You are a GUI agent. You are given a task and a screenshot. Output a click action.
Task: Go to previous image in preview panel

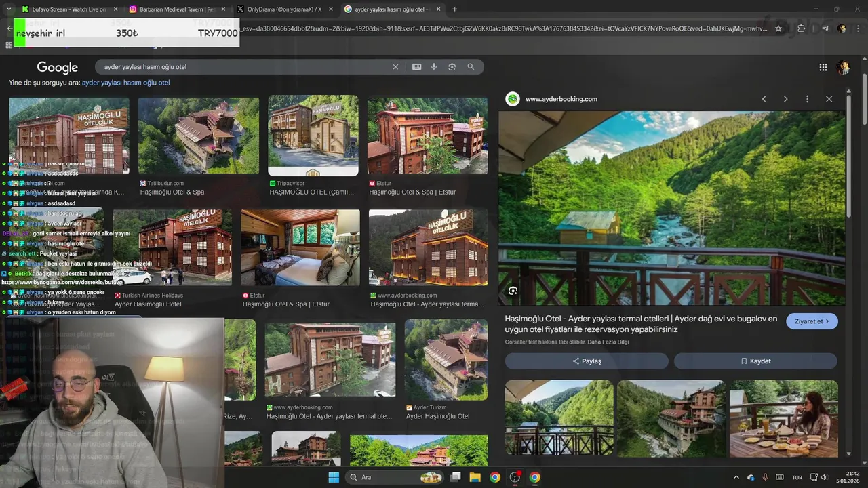point(764,99)
